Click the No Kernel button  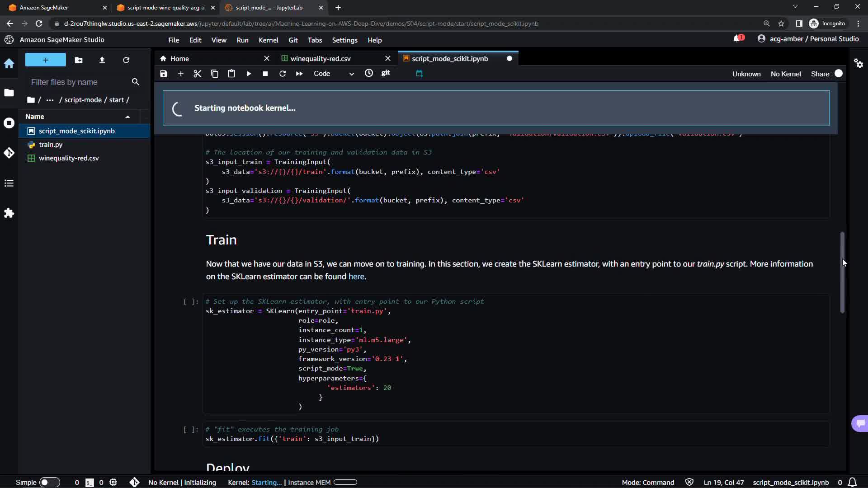[786, 74]
